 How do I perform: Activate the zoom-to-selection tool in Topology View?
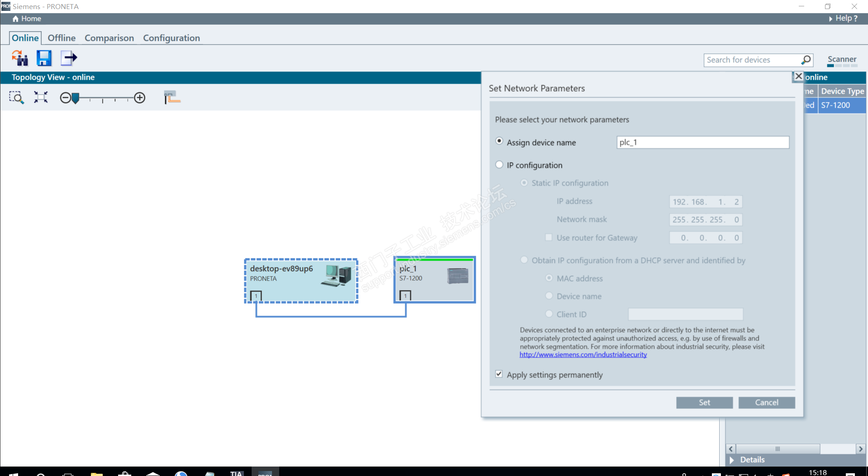pos(16,97)
